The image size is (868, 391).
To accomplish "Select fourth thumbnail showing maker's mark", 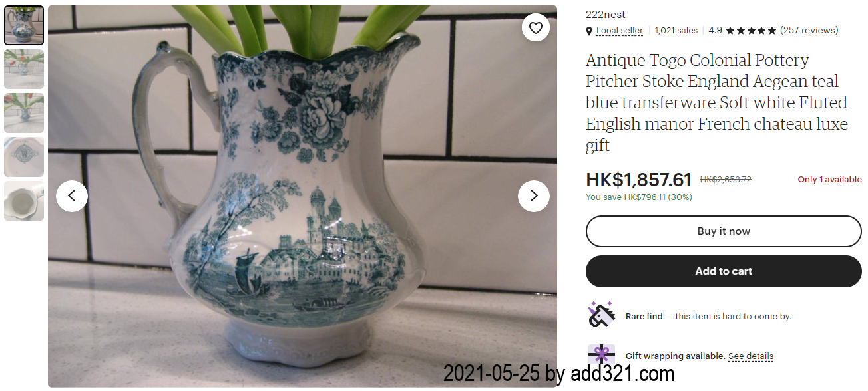I will tap(24, 157).
